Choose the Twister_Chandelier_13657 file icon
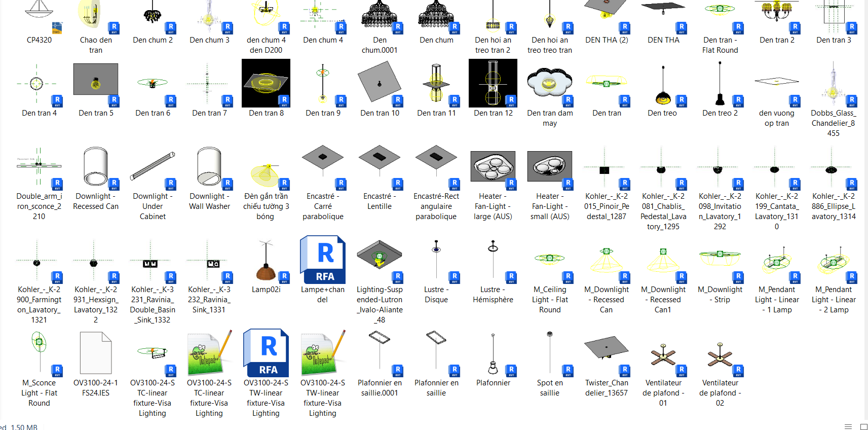Viewport: 868px width, 430px height. coord(606,353)
